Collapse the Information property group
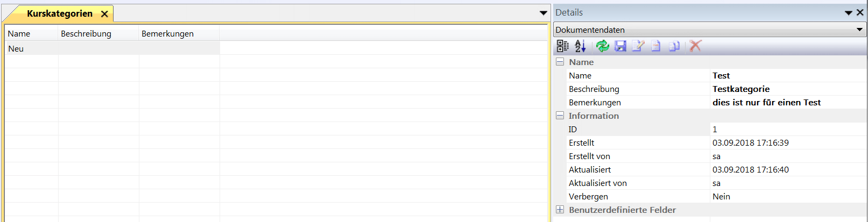 click(x=560, y=116)
